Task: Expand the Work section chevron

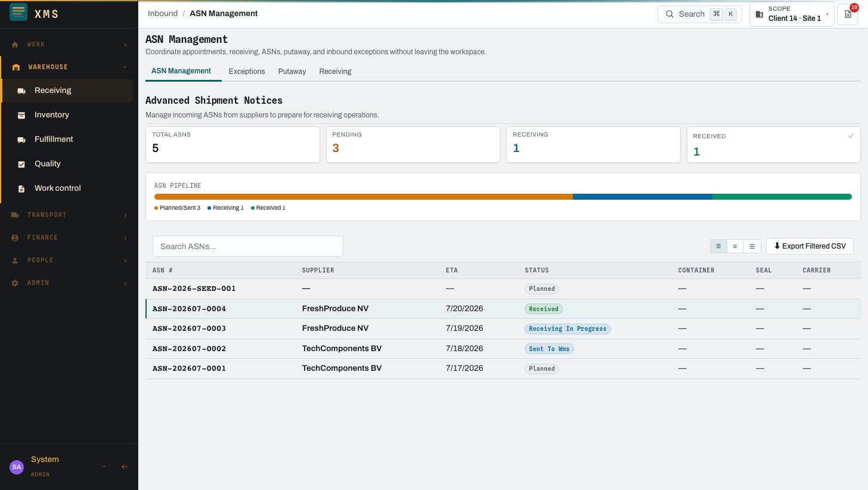Action: pyautogui.click(x=125, y=45)
